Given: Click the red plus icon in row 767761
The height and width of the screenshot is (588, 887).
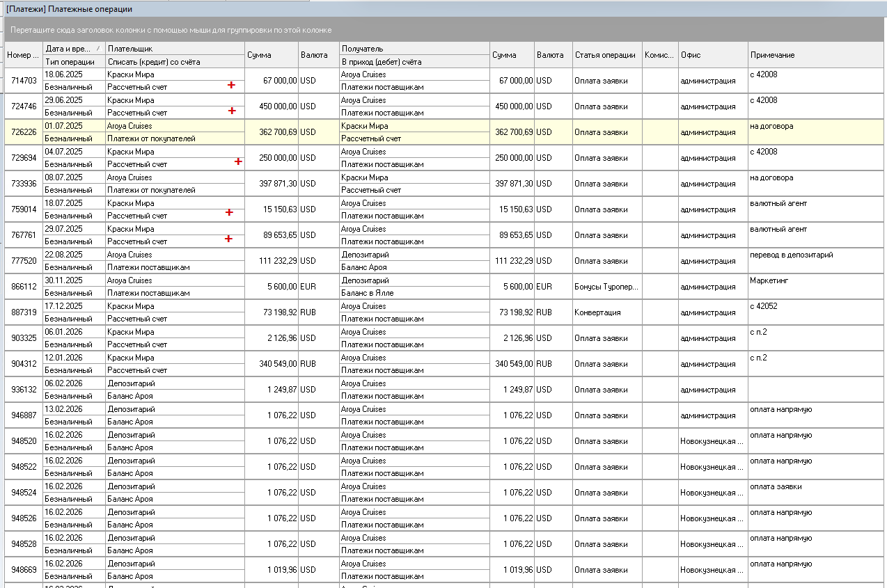Looking at the screenshot, I should [229, 239].
